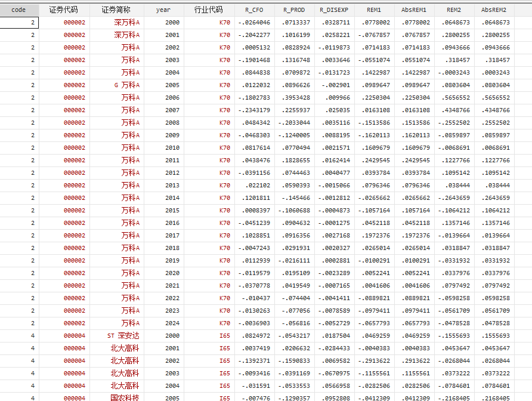Viewport: 532px width, 401px height.
Task: Select R_CFO value .1028851
Action: click(256, 236)
